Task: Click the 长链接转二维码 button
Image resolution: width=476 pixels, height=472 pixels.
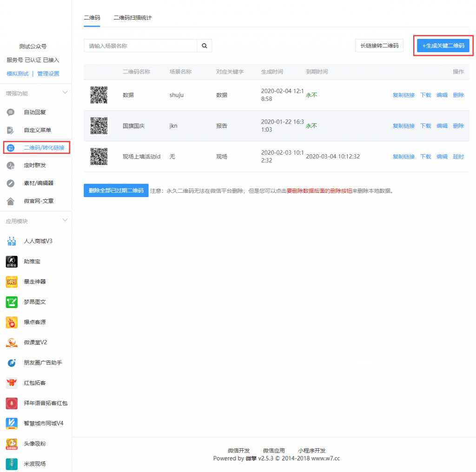Action: coord(379,46)
